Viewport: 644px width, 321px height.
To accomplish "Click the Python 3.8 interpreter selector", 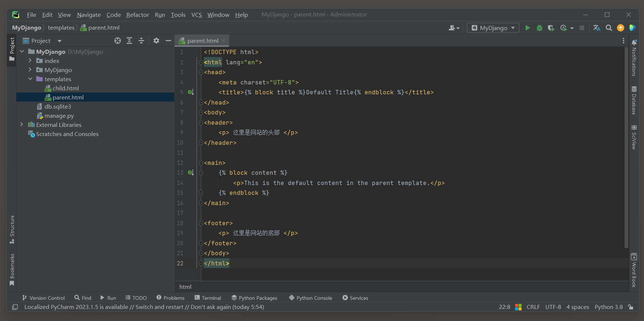I will click(x=609, y=307).
